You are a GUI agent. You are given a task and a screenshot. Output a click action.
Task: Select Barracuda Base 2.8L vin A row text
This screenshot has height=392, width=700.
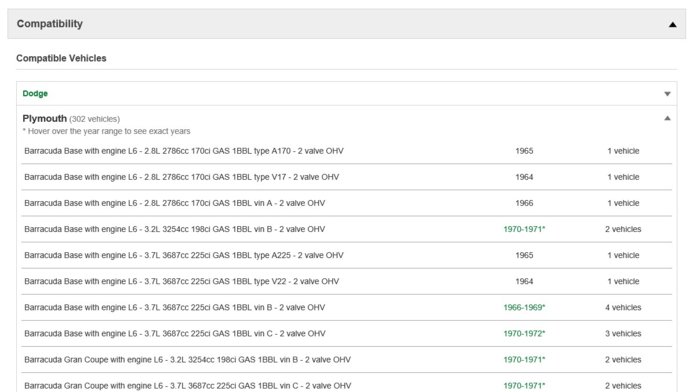pyautogui.click(x=175, y=203)
